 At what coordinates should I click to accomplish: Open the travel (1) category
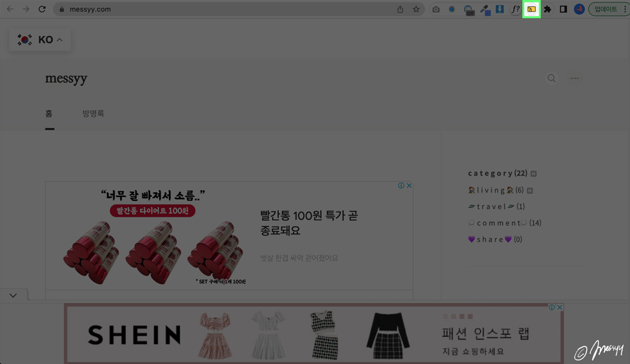click(x=496, y=207)
